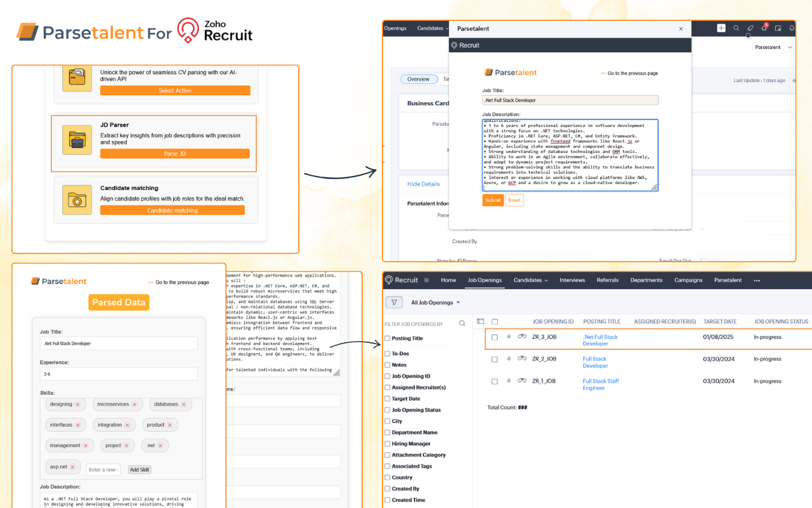Screen dimensions: 812x508
Task: Click the binoculars icon for ZR_2_JOB
Action: 522,359
